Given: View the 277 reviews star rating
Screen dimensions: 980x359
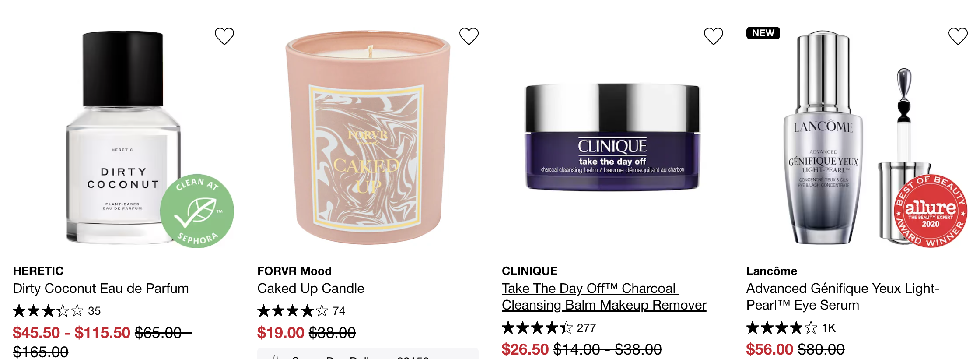Looking at the screenshot, I should coord(549,327).
